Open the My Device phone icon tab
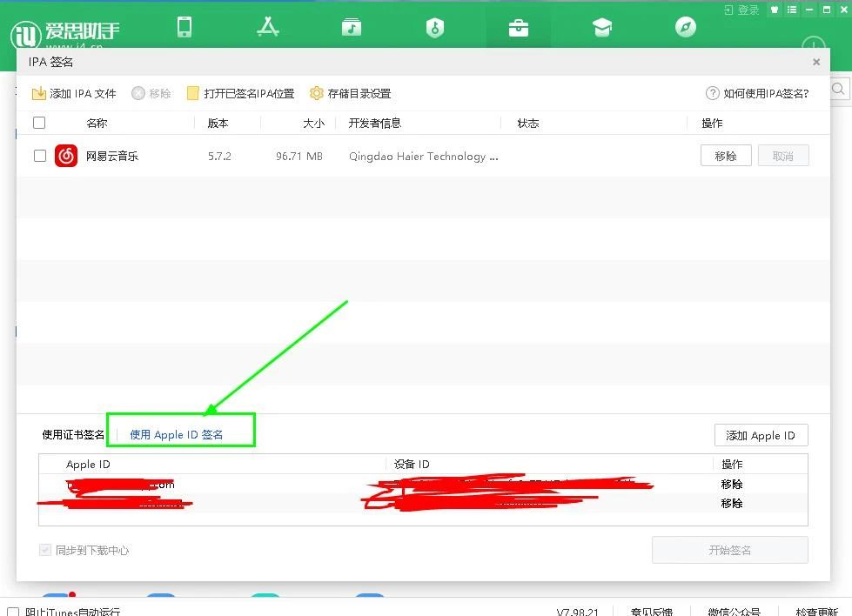Viewport: 852px width, 616px height. point(184,27)
